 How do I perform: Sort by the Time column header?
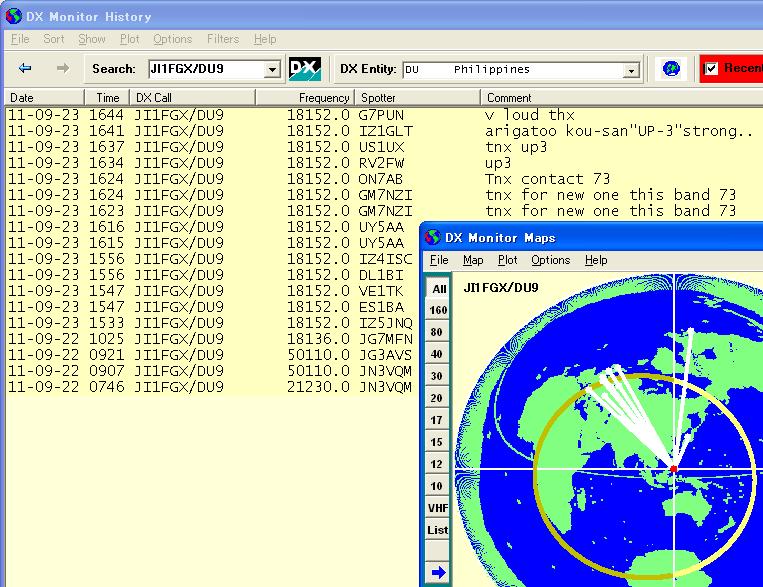(107, 98)
